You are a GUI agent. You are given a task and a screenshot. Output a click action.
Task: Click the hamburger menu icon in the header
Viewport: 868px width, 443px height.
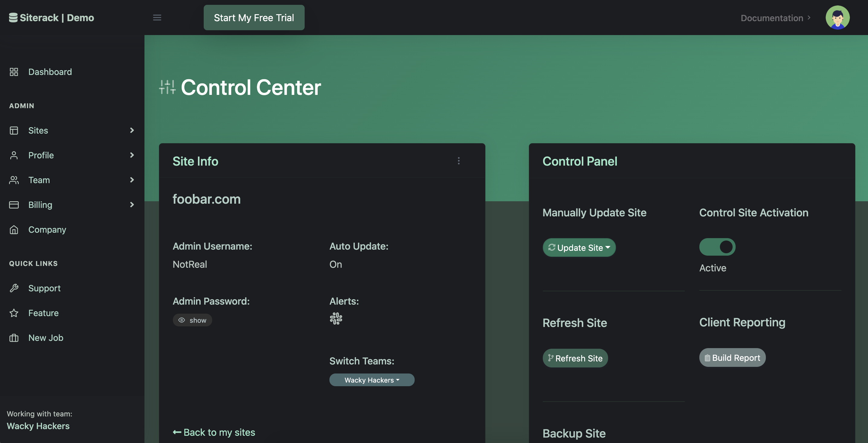click(157, 18)
